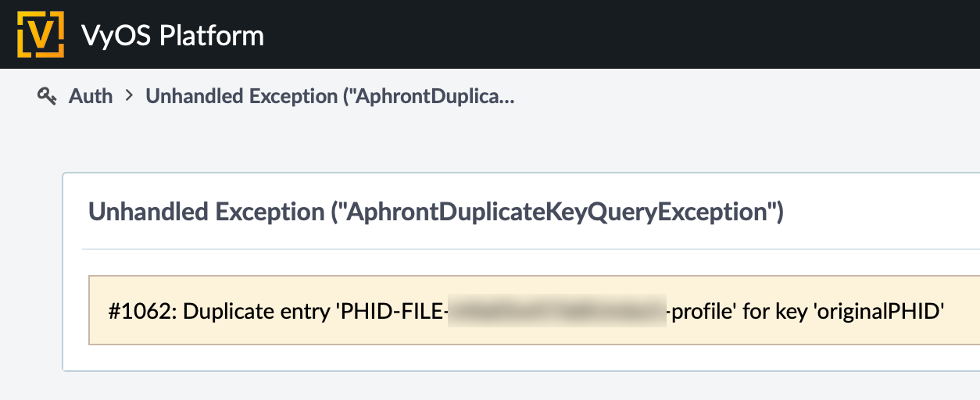Go home via VyOS Platform title
The image size is (980, 400).
pyautogui.click(x=173, y=35)
